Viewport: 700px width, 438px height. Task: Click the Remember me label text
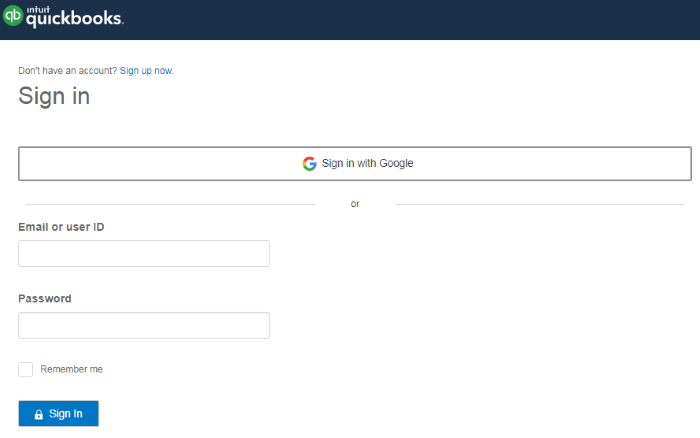(x=71, y=369)
